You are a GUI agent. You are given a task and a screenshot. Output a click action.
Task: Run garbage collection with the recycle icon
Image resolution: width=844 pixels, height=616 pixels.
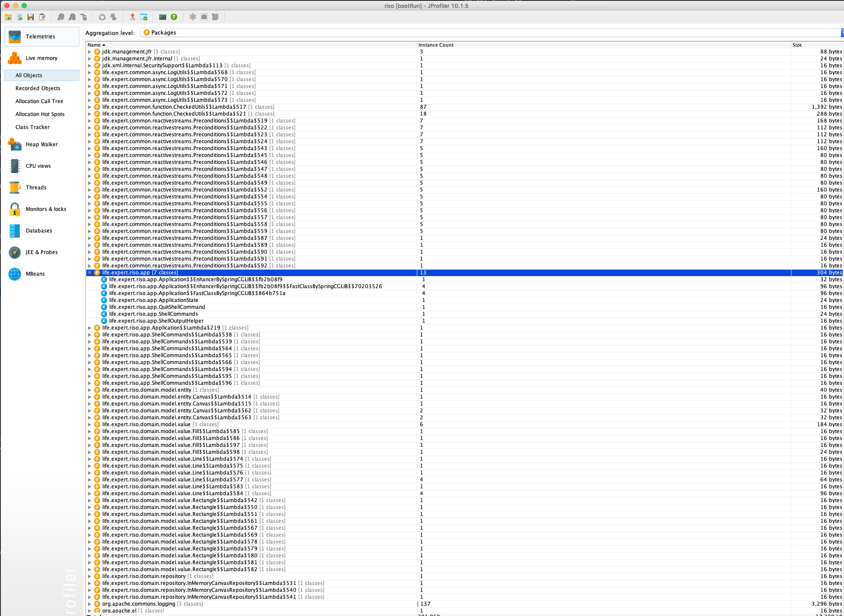point(102,17)
